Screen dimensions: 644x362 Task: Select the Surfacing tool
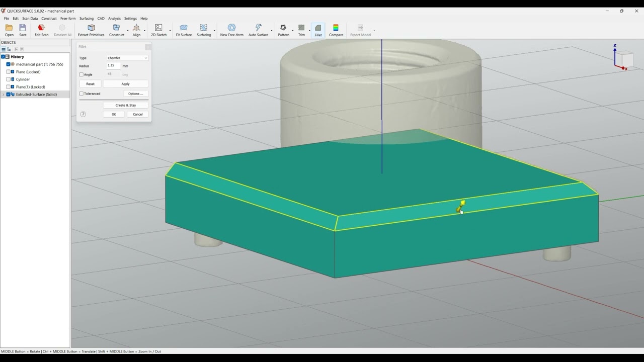pos(204,30)
